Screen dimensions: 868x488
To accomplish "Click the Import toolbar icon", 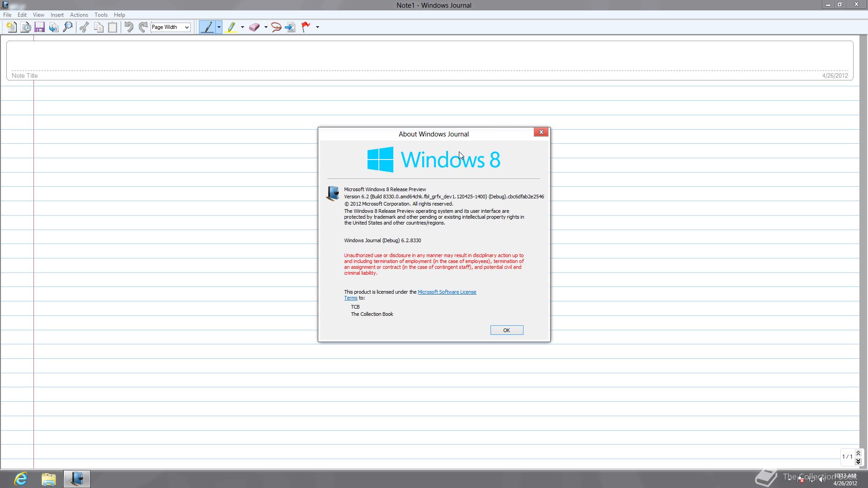I will [54, 27].
